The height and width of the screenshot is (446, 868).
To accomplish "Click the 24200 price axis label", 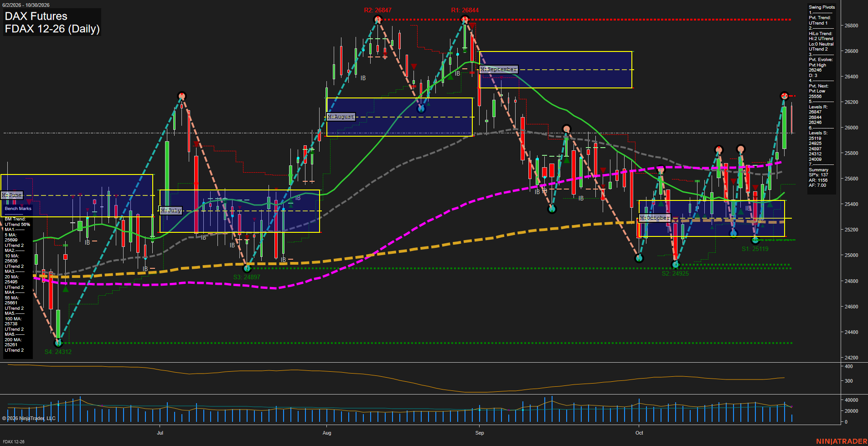I will (x=852, y=358).
